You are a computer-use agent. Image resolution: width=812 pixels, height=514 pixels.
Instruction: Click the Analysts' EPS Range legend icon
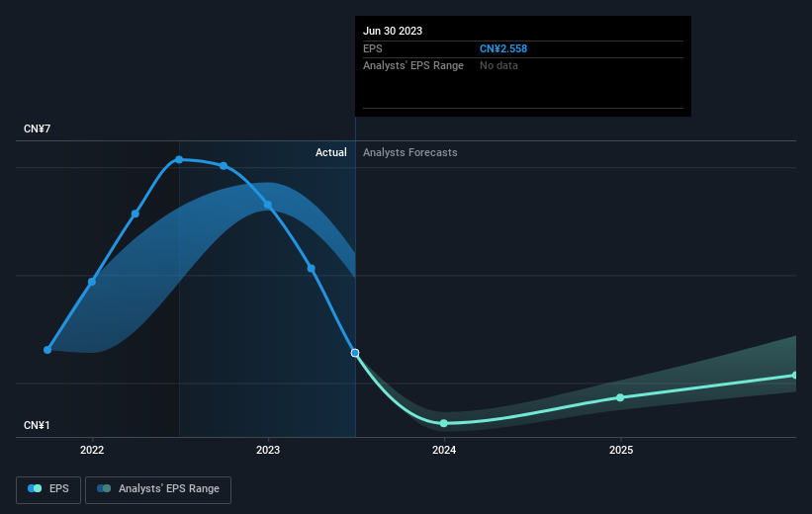[104, 488]
